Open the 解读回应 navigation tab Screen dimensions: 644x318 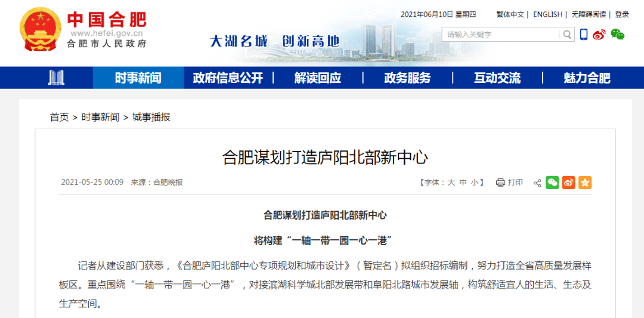[x=318, y=78]
